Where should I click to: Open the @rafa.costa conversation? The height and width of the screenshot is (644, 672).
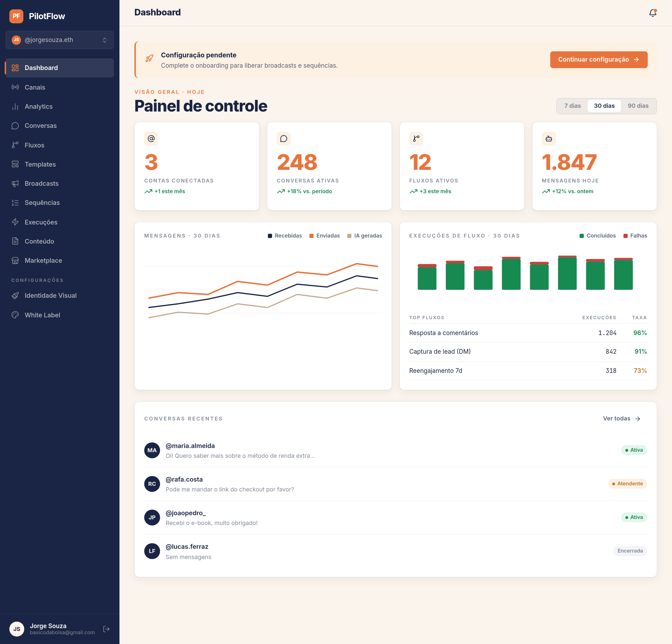(x=395, y=484)
